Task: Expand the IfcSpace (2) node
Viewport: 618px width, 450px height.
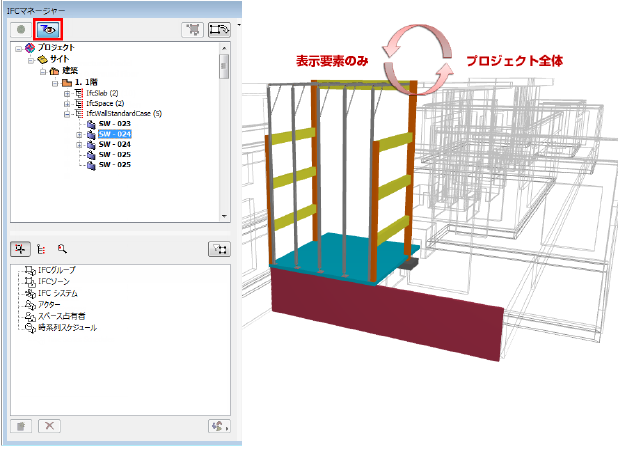Action: coord(67,104)
